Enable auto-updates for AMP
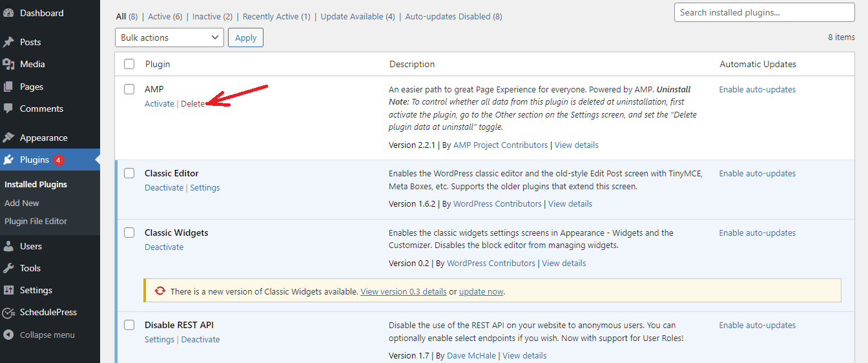 click(x=758, y=89)
